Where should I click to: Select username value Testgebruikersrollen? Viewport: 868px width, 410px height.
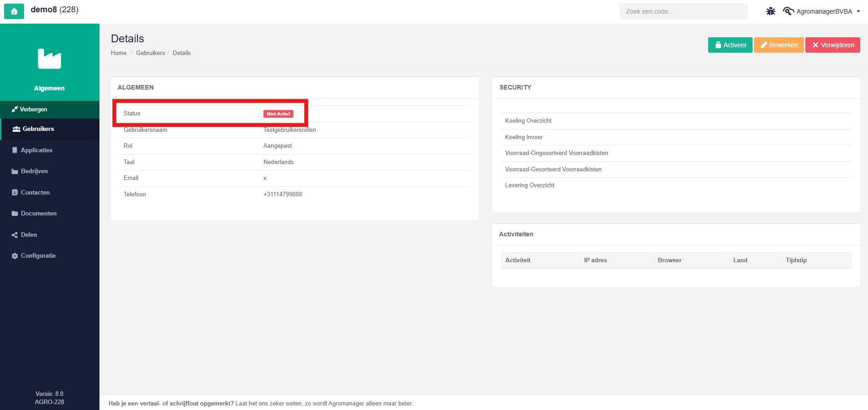[290, 130]
